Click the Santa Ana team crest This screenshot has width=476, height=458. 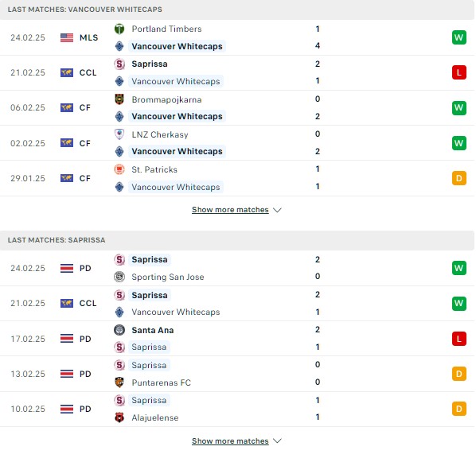(x=119, y=330)
